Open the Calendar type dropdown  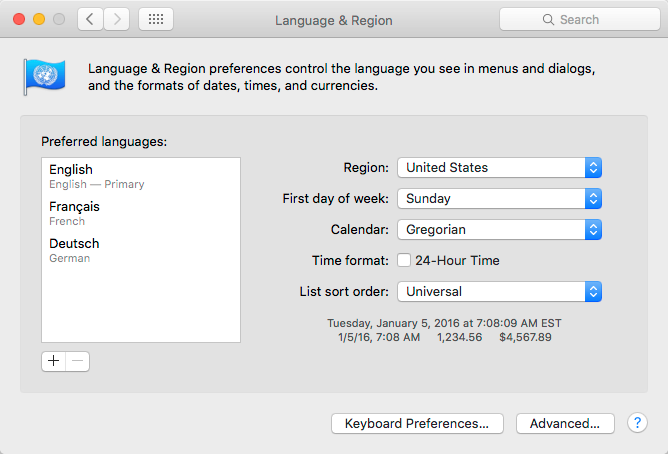click(499, 230)
